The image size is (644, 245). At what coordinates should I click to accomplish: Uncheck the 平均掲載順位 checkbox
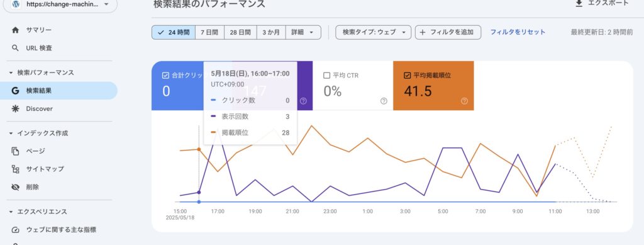pyautogui.click(x=408, y=75)
